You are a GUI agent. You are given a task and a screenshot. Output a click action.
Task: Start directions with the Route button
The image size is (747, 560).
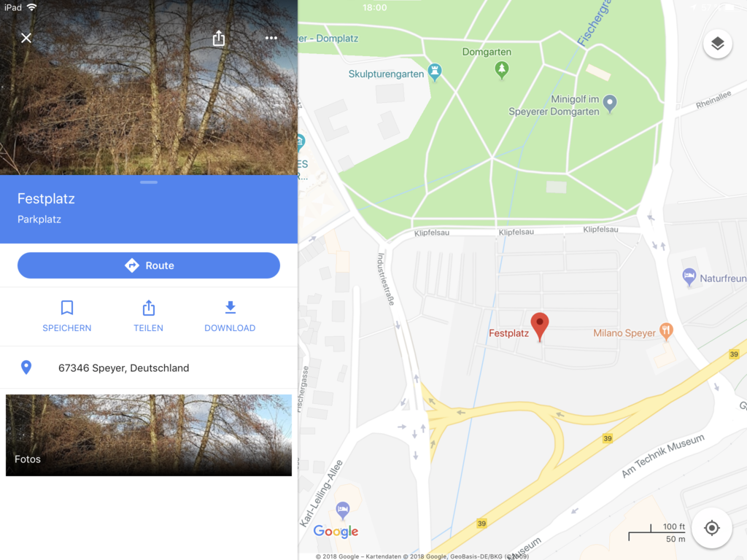click(x=149, y=265)
